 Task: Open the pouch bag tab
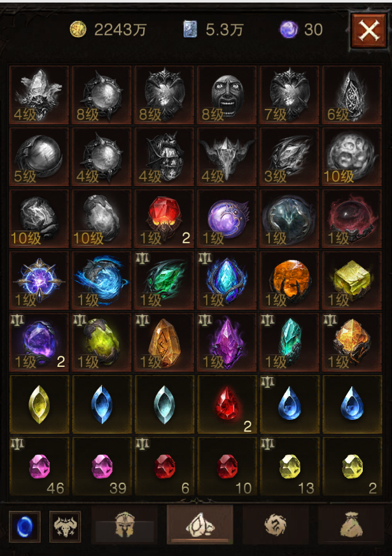tap(351, 524)
